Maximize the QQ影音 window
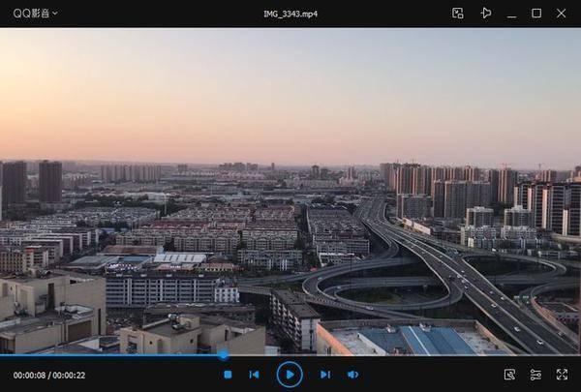The image size is (581, 392). coord(536,14)
